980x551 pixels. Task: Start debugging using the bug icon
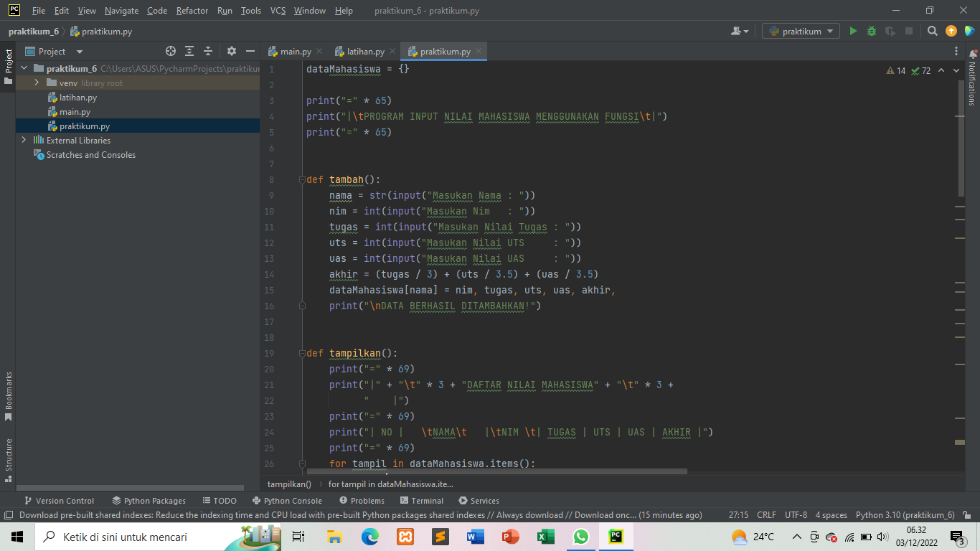pyautogui.click(x=870, y=31)
